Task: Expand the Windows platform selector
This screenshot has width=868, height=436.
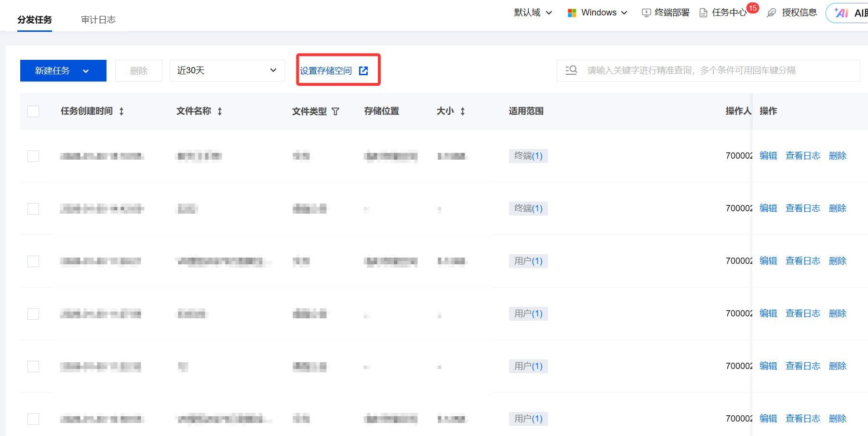Action: pos(598,13)
